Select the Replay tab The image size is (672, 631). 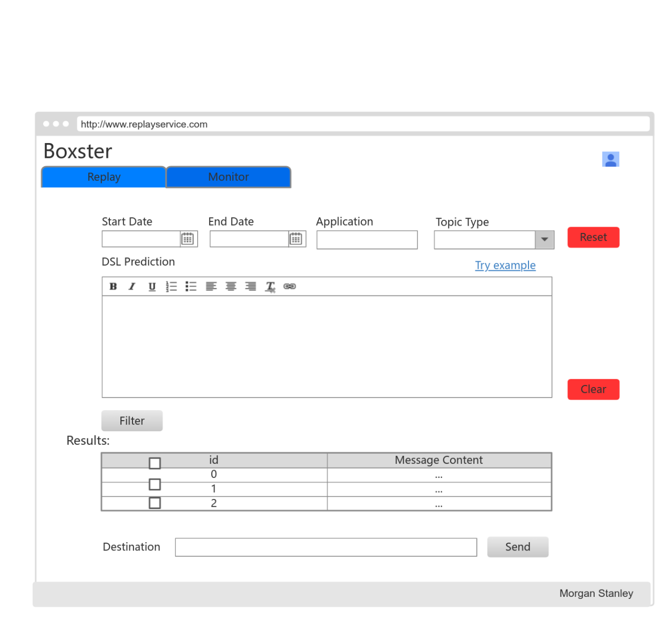pyautogui.click(x=103, y=177)
